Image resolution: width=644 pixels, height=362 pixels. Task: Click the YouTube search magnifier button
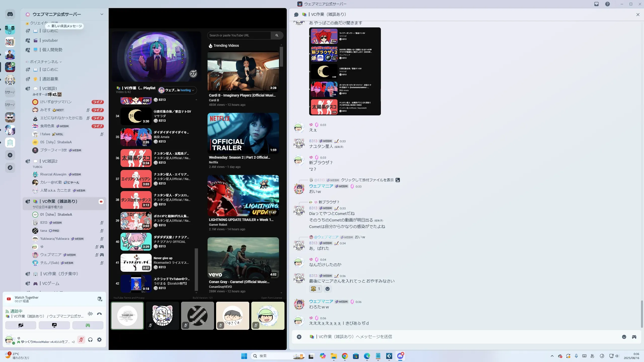[x=277, y=35]
